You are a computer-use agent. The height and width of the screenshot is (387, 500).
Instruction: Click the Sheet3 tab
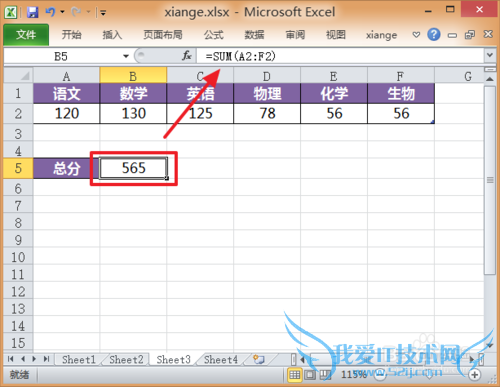[173, 359]
